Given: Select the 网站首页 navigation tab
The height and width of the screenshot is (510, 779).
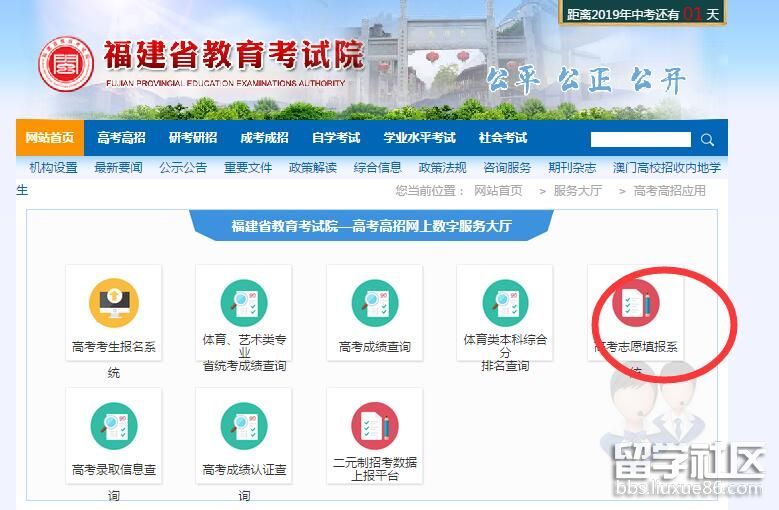Looking at the screenshot, I should pos(50,138).
